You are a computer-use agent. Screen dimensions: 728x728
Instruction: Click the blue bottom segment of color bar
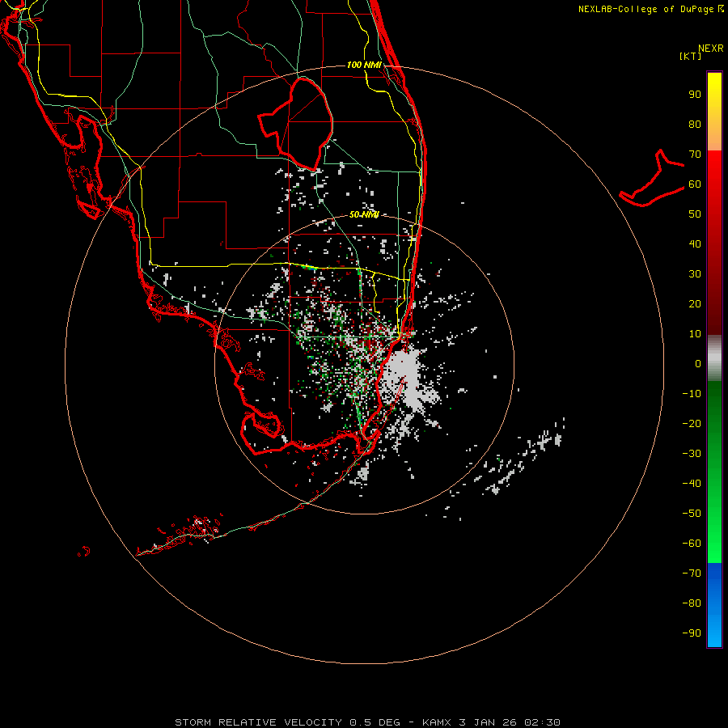(714, 605)
